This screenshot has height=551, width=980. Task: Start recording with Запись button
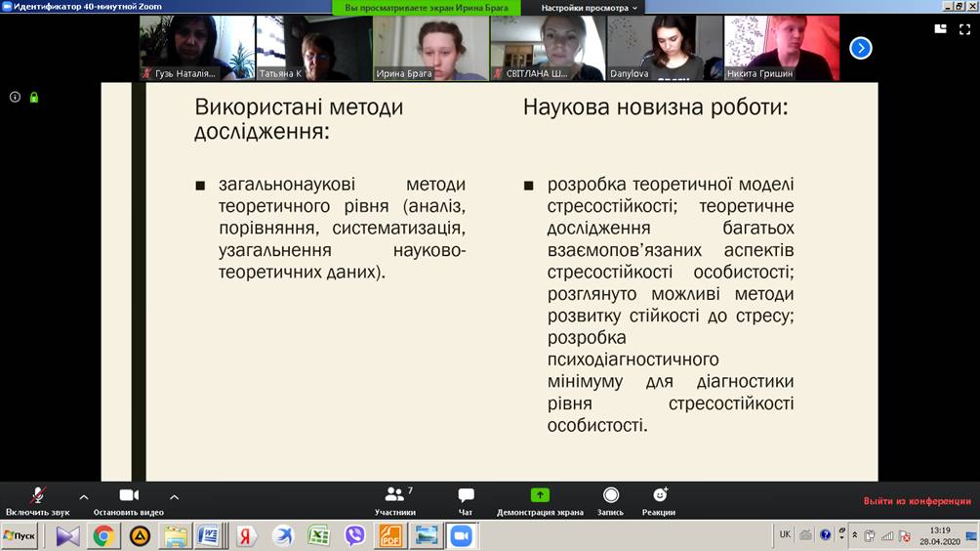coord(610,500)
